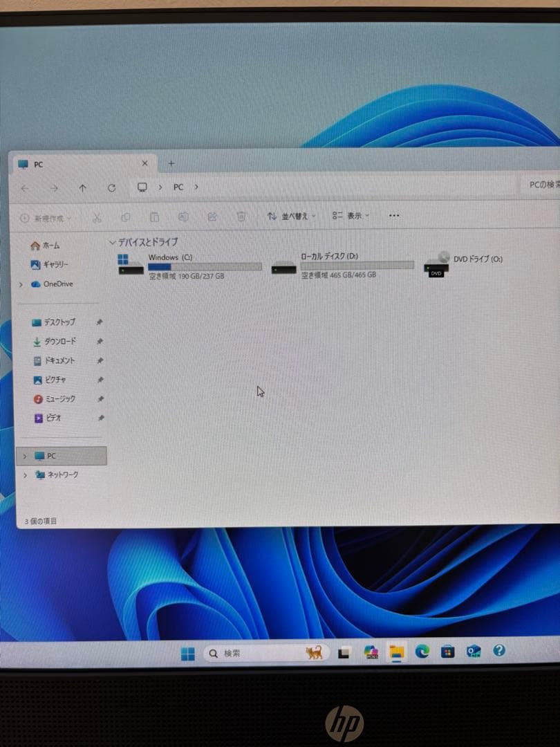Navigate up one folder level
Viewport: 560px width, 747px height.
pos(82,188)
